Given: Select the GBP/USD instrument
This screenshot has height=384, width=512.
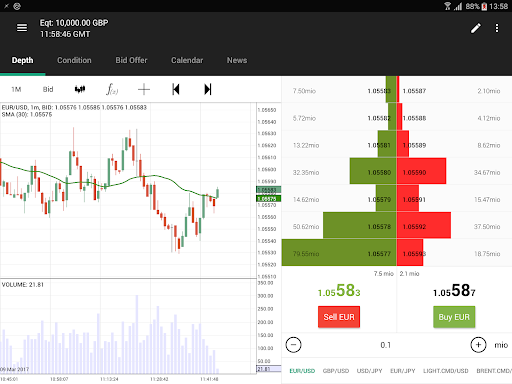Looking at the screenshot, I should 336,371.
